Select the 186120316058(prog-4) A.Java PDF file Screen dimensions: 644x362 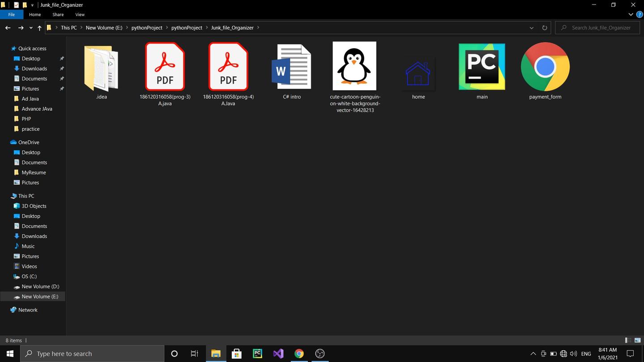pos(228,66)
